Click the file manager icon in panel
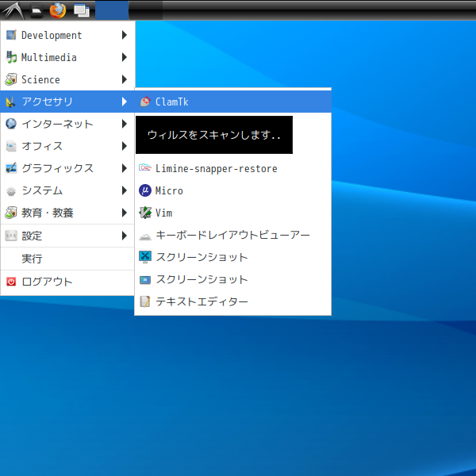The image size is (476, 476). point(36,10)
